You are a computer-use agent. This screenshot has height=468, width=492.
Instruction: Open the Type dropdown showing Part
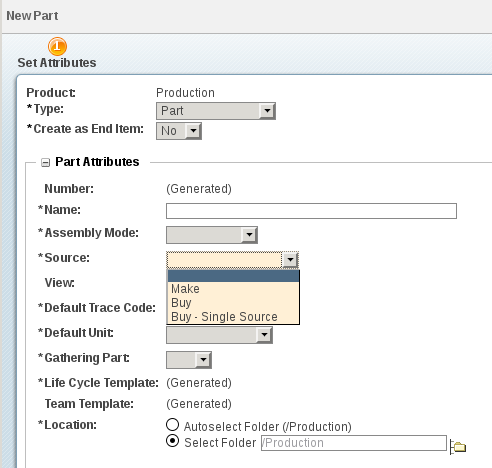click(216, 111)
